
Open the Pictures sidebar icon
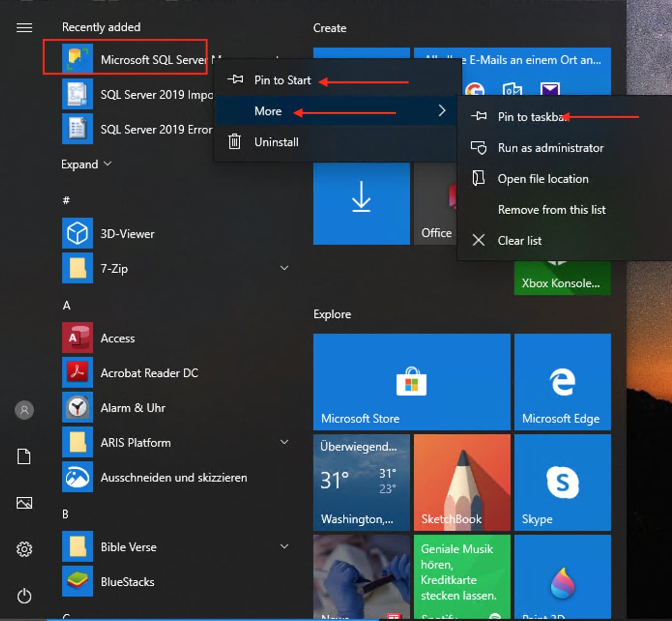click(x=24, y=503)
